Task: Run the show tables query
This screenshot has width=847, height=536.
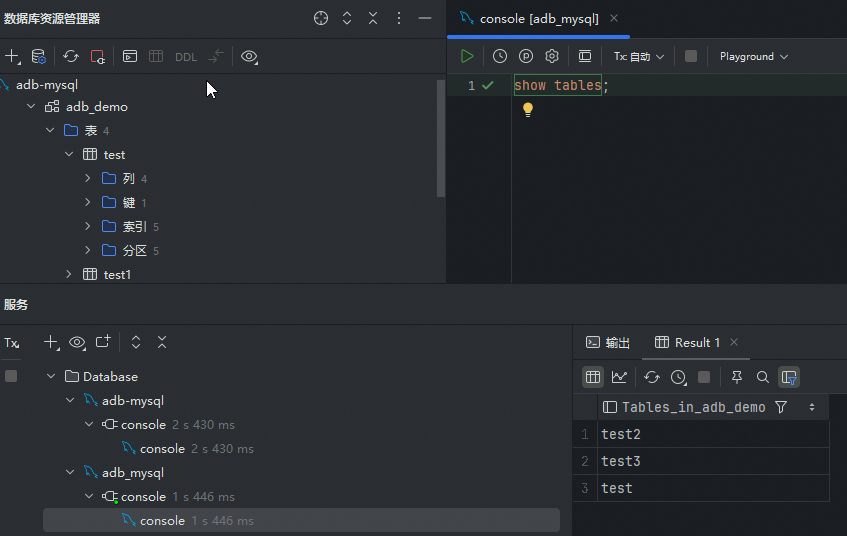Action: (x=467, y=56)
